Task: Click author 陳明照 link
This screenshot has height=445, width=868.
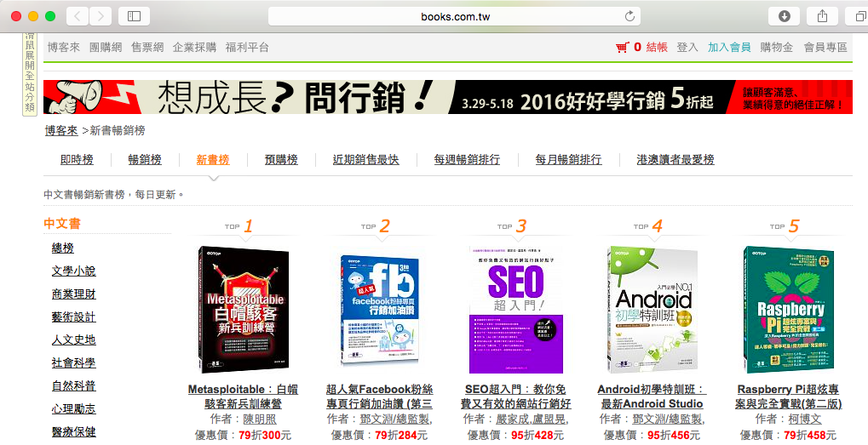Action: pyautogui.click(x=260, y=419)
